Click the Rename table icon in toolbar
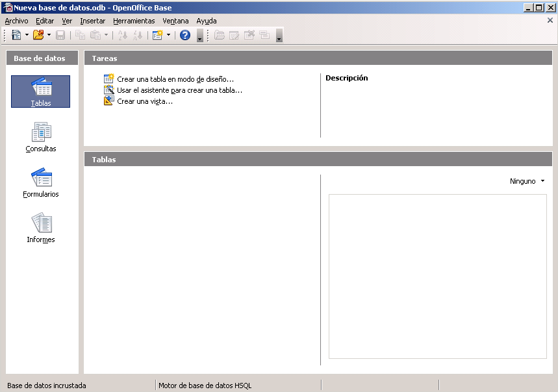Image resolution: width=558 pixels, height=392 pixels. click(264, 35)
